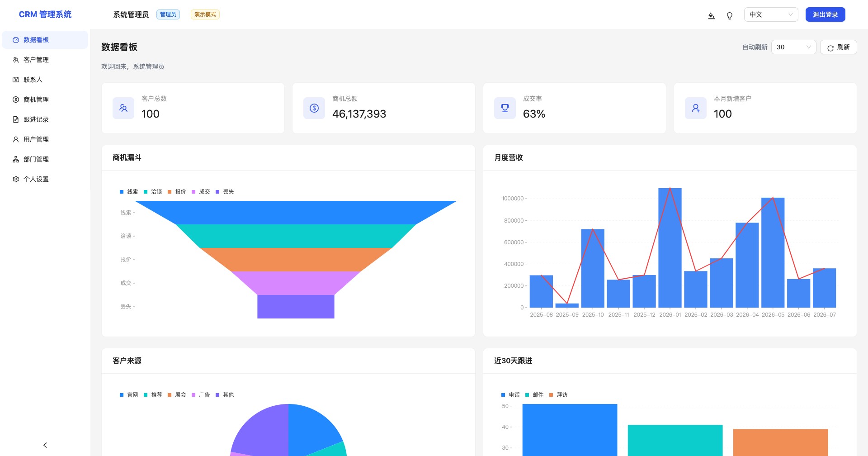Click the new customers this month icon
Screen dimensions: 868x456
tap(696, 108)
